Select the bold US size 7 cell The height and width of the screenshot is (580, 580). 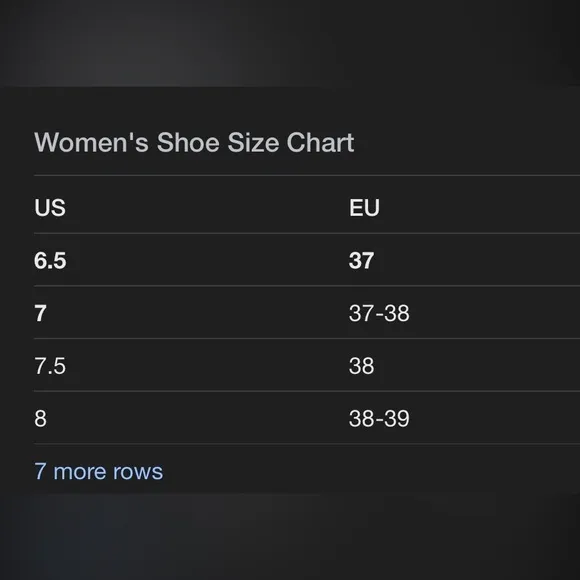pos(41,313)
